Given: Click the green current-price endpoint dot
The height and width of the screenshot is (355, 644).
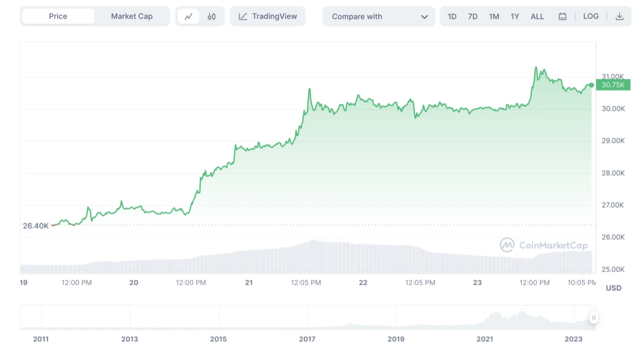Looking at the screenshot, I should 591,85.
